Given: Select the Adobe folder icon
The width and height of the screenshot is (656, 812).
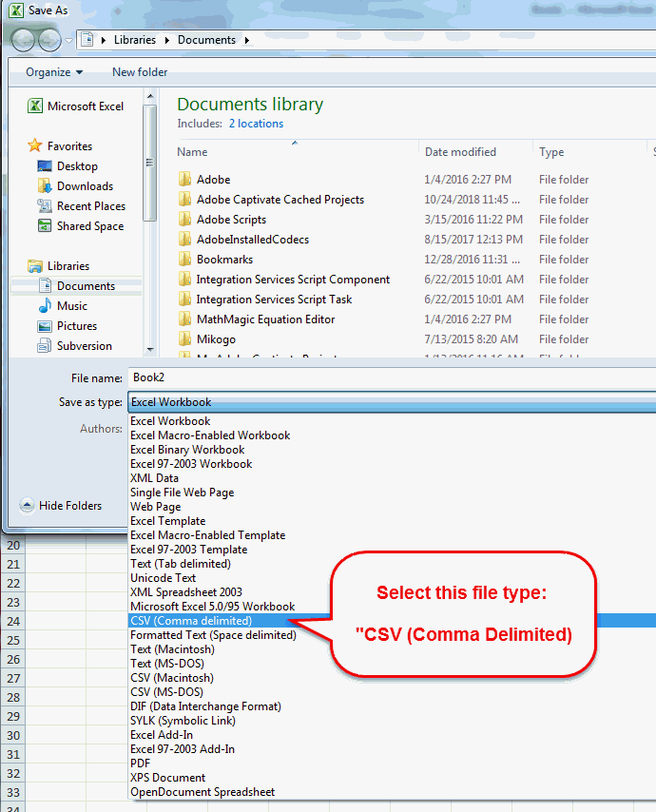Looking at the screenshot, I should click(184, 179).
